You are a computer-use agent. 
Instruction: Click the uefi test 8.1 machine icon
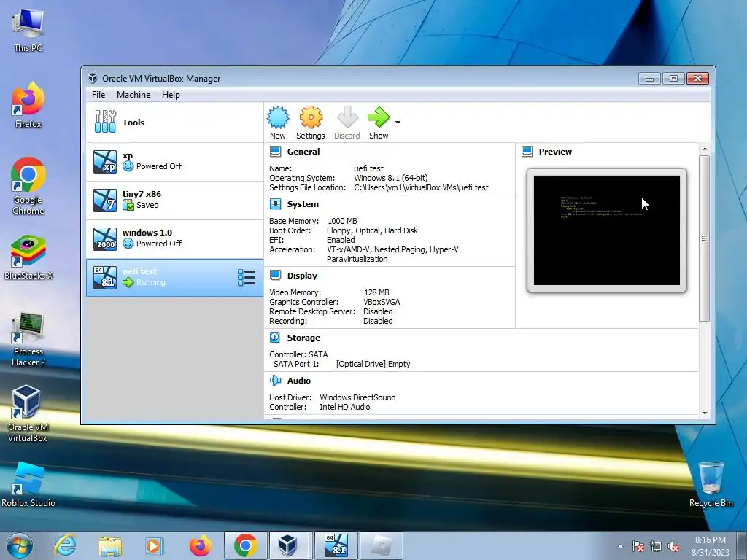pos(105,278)
